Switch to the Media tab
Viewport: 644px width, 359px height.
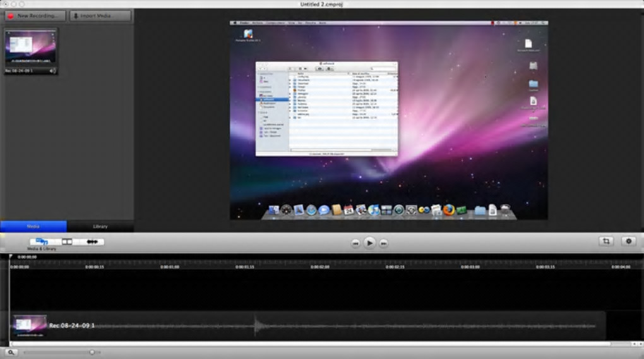click(x=33, y=226)
